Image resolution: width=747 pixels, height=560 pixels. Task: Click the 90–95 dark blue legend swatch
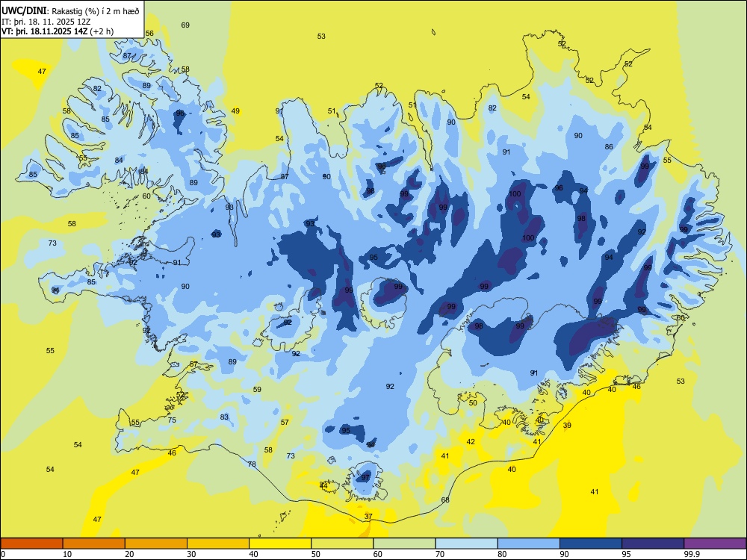[591, 544]
